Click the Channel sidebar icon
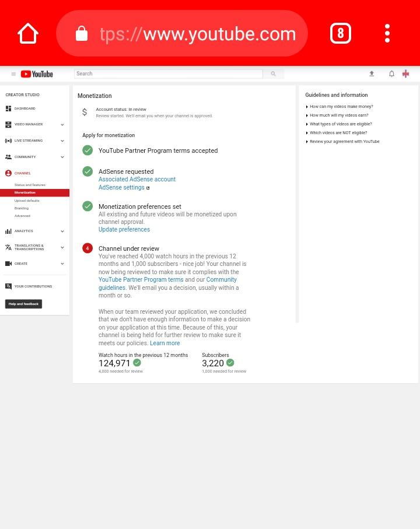The height and width of the screenshot is (529, 420). [x=8, y=173]
